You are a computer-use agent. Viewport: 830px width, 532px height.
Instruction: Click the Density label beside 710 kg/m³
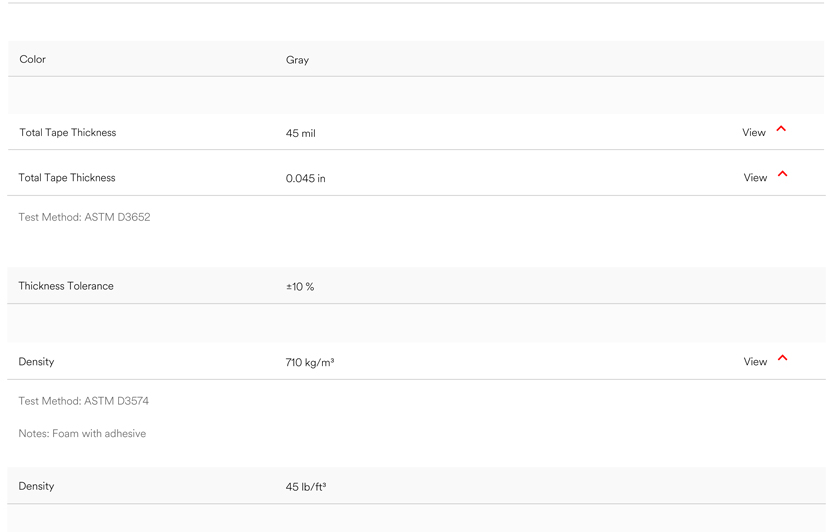[x=37, y=362]
